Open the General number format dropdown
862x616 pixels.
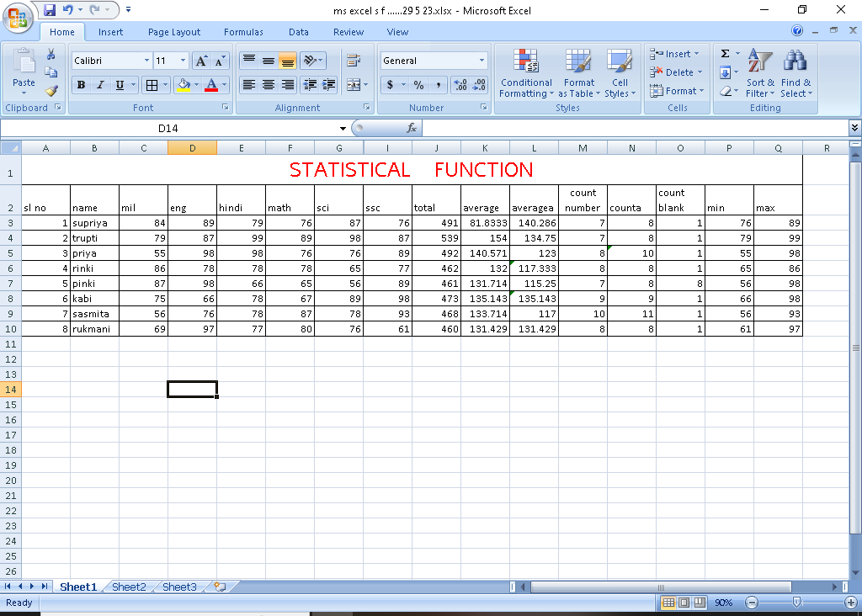(x=482, y=61)
